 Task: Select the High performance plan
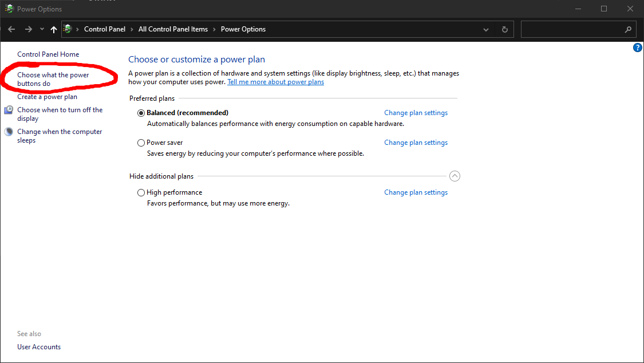click(x=141, y=193)
